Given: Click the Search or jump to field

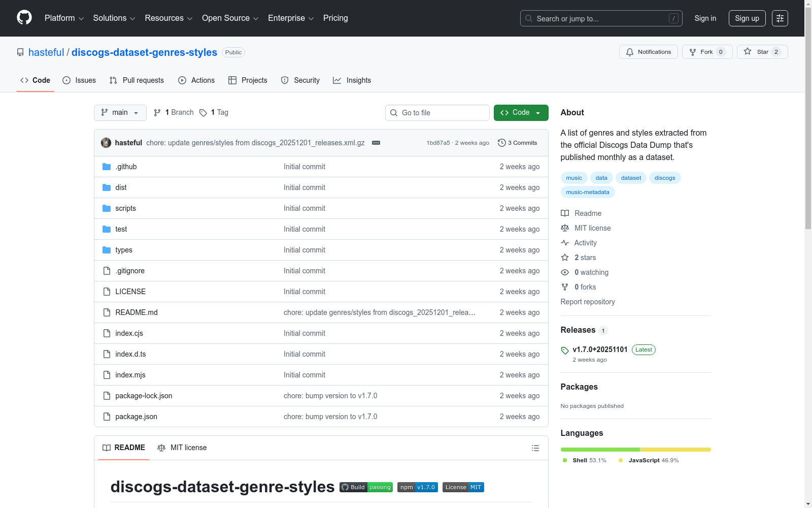Looking at the screenshot, I should (x=601, y=18).
